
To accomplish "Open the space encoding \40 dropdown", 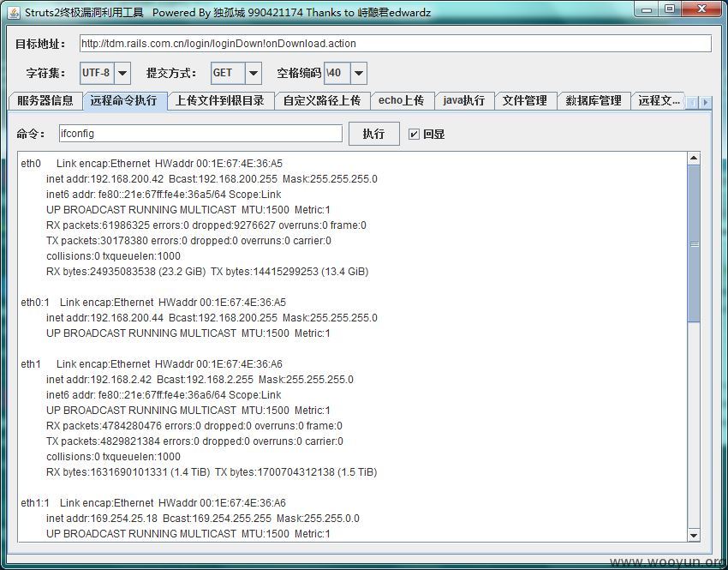I will tap(358, 73).
